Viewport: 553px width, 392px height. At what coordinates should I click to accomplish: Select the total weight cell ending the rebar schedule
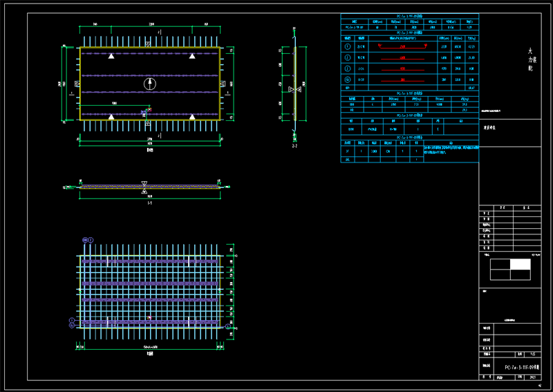click(x=471, y=88)
